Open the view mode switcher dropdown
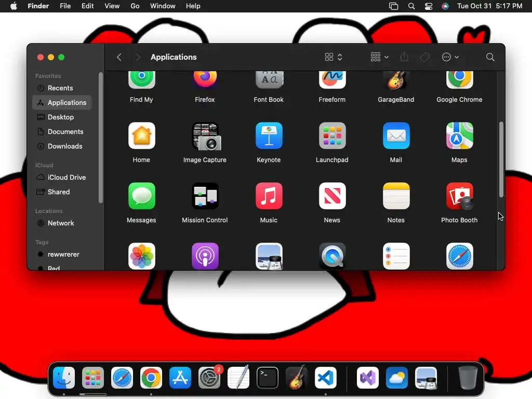Viewport: 532px width, 399px height. pyautogui.click(x=334, y=57)
